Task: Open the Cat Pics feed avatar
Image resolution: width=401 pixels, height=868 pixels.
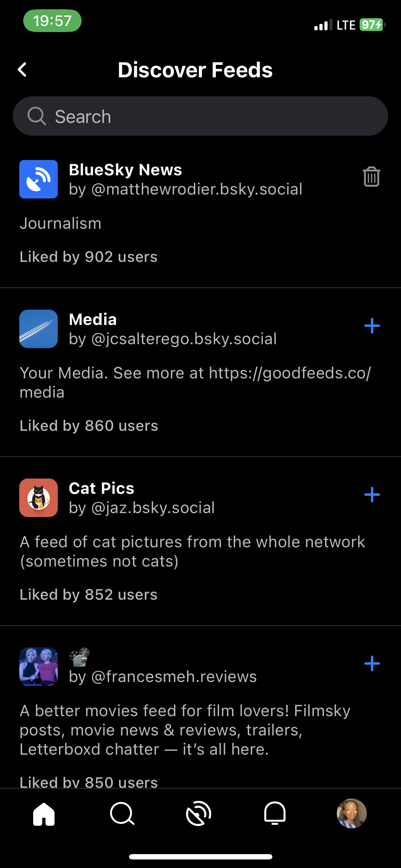Action: pyautogui.click(x=38, y=498)
